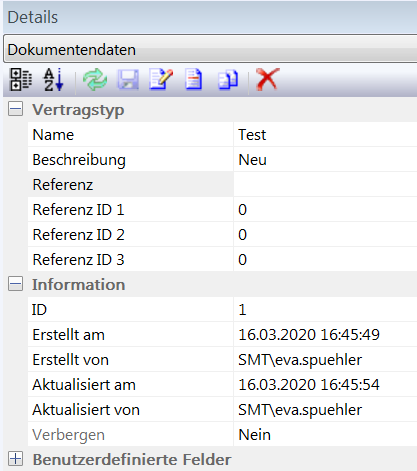Screen dimensions: 417x471
Task: Expand the Benutzerdefinierte Felder section
Action: pyautogui.click(x=15, y=459)
